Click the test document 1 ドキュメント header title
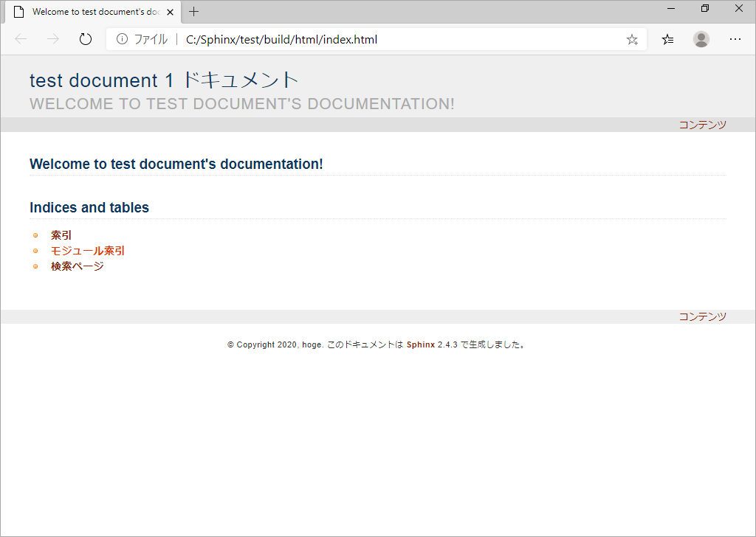This screenshot has width=756, height=537. coord(164,80)
